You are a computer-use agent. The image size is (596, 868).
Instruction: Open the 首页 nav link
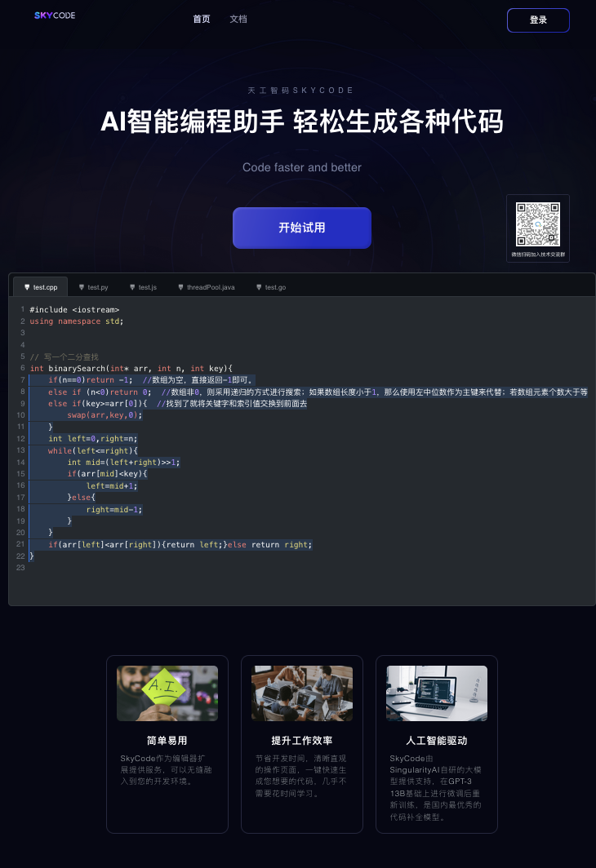pyautogui.click(x=202, y=19)
